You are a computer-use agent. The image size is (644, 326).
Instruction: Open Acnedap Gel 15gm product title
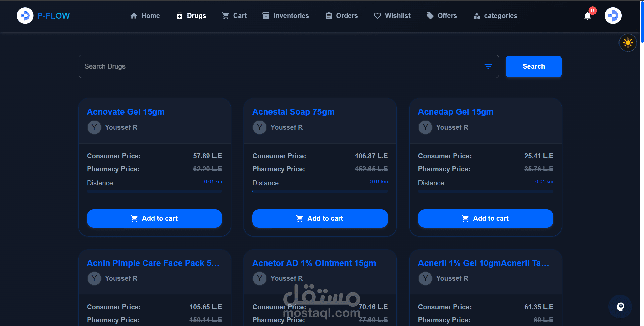point(456,112)
